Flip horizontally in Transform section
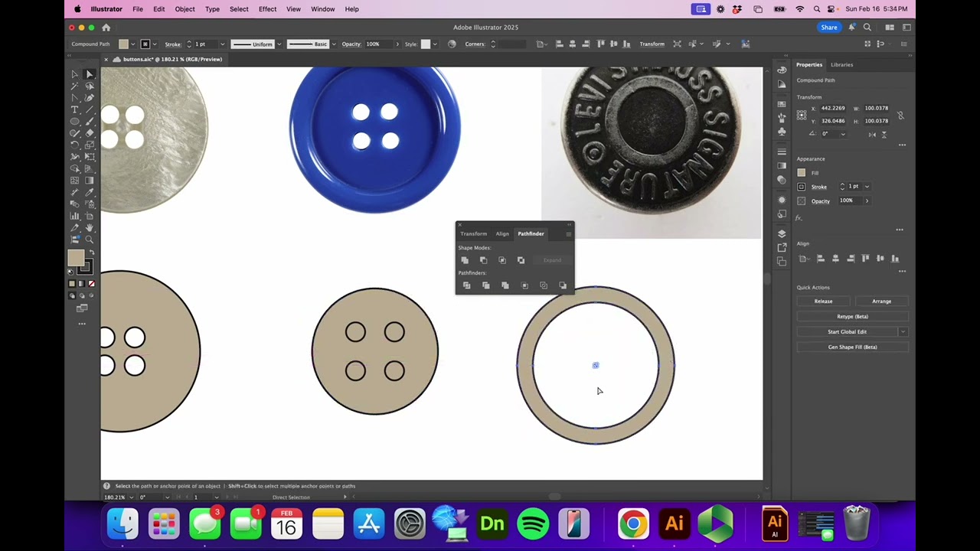Screen dimensions: 980x551 coord(872,135)
